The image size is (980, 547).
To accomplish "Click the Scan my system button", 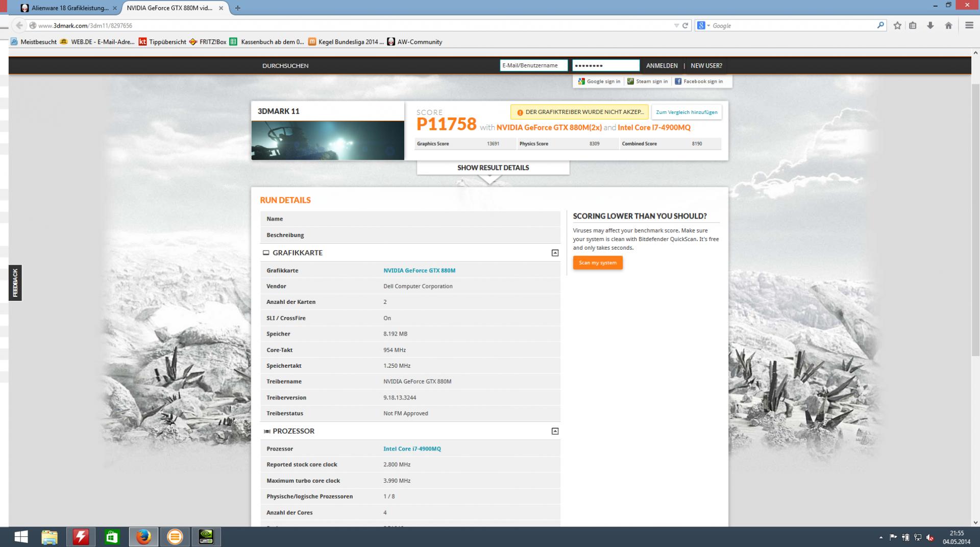I will (598, 263).
